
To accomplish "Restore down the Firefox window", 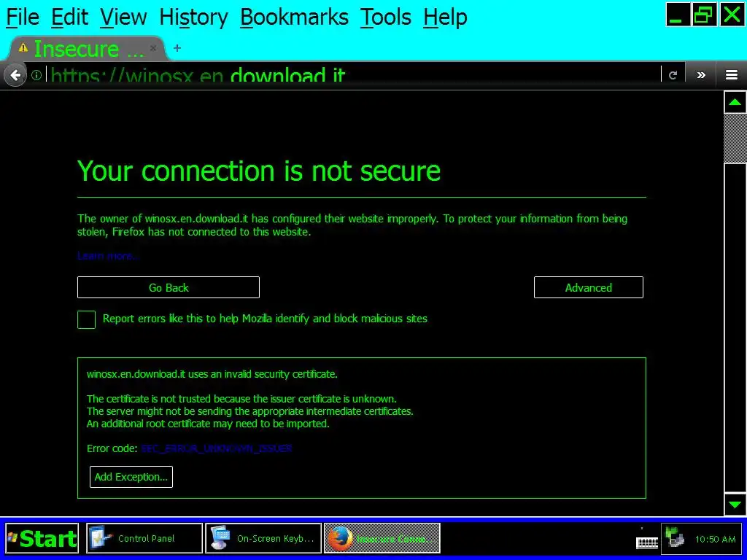I will click(704, 15).
